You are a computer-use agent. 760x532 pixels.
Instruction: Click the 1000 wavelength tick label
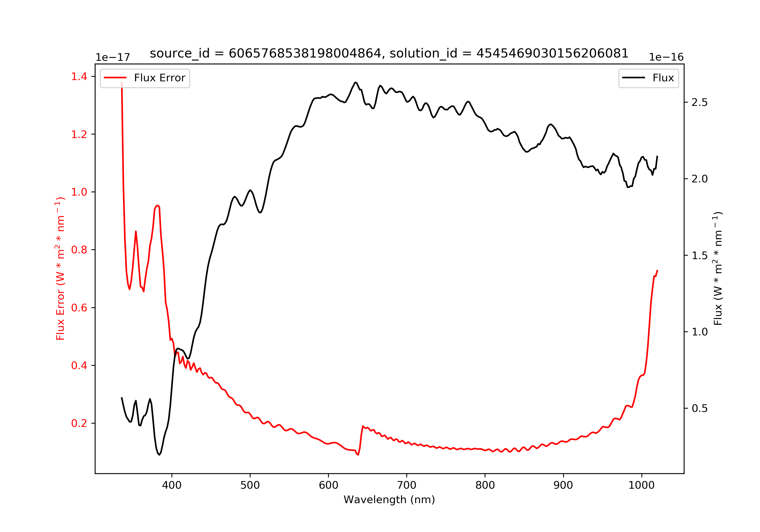click(642, 485)
